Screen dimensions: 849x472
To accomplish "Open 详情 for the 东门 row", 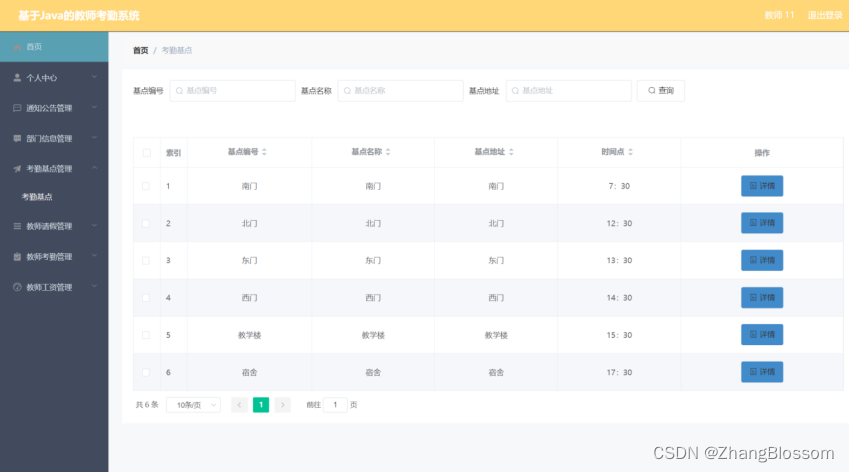I will pyautogui.click(x=762, y=260).
